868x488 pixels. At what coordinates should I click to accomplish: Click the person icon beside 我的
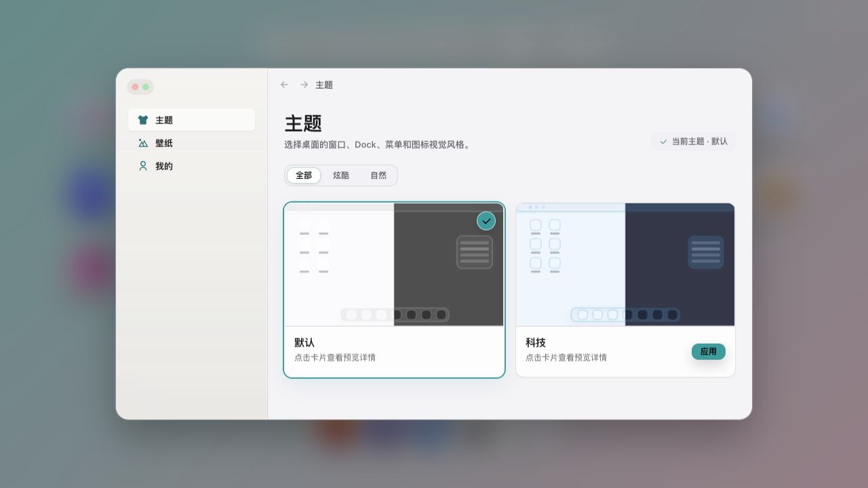point(143,166)
